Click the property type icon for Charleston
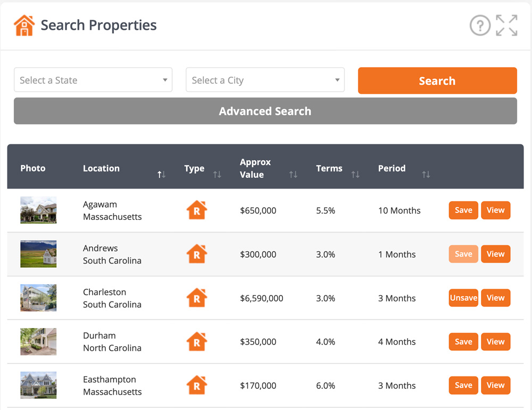This screenshot has width=532, height=410. coord(197,298)
